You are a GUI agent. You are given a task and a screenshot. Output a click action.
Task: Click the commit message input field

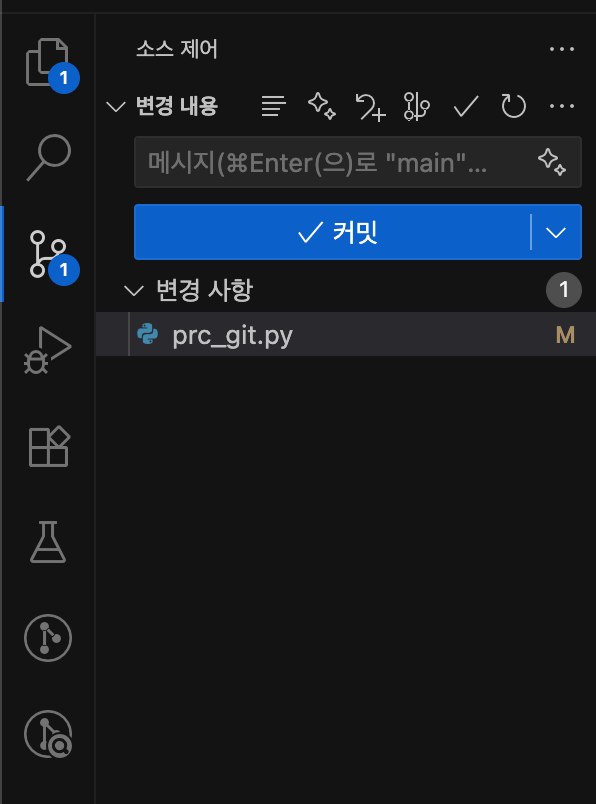tap(357, 162)
